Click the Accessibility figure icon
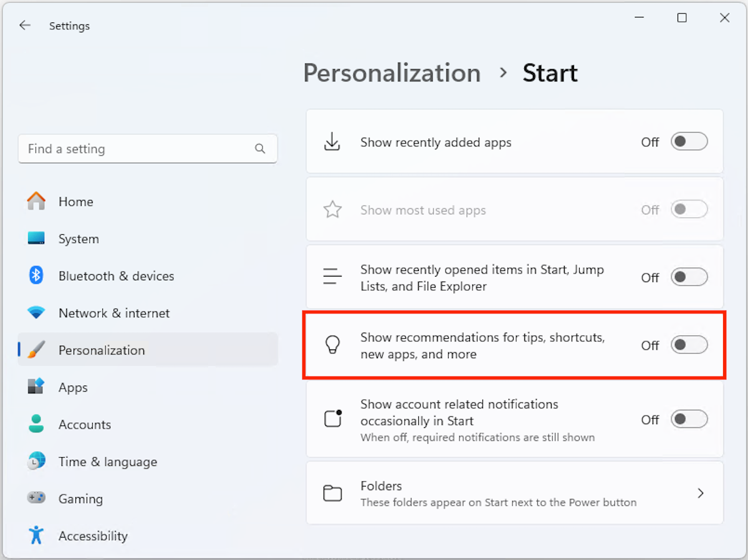 pos(36,535)
